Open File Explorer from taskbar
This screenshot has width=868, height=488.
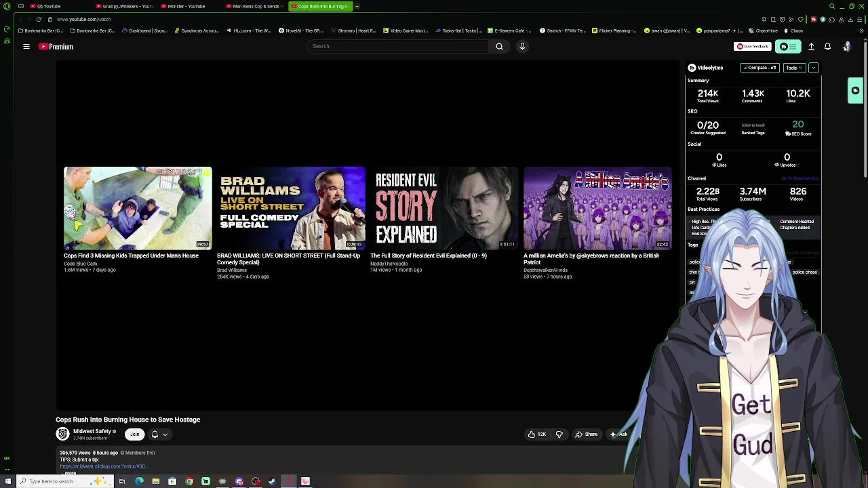click(155, 481)
